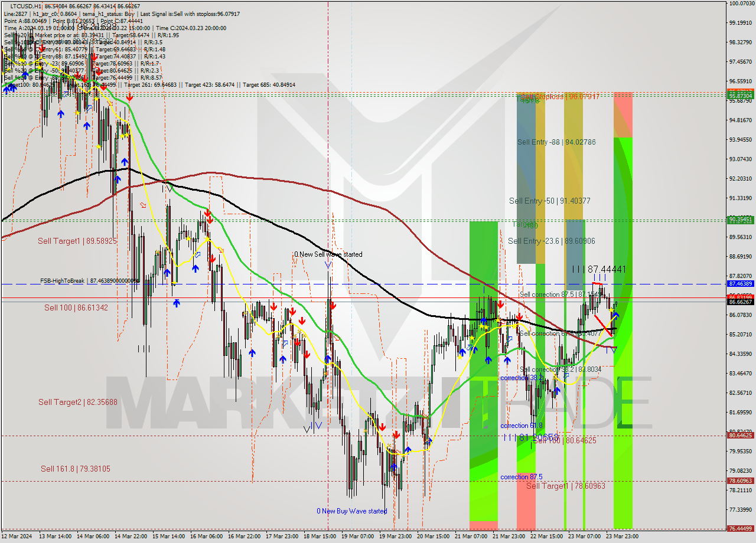The image size is (756, 543).
Task: Click the blue 87.46389 price tag
Action: coord(741,284)
